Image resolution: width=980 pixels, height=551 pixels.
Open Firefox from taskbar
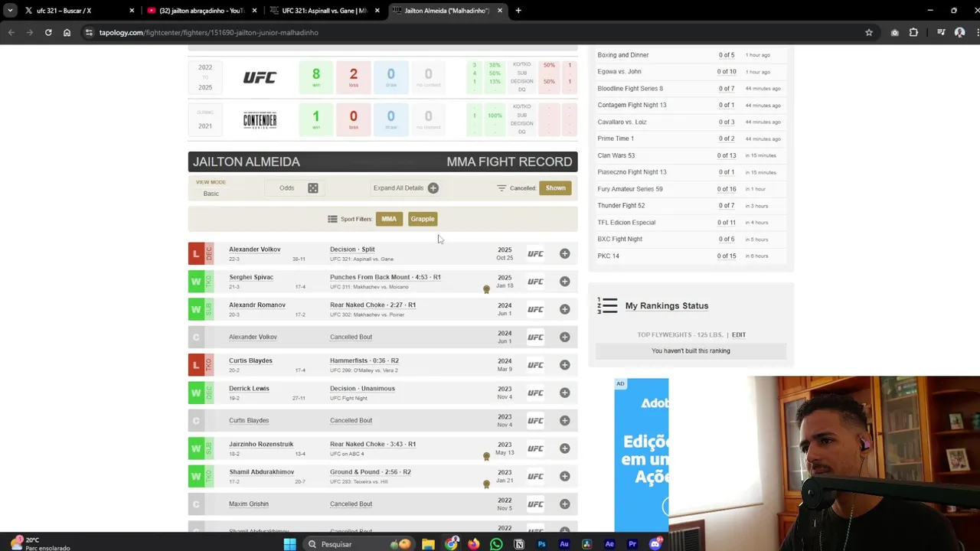[x=474, y=544]
